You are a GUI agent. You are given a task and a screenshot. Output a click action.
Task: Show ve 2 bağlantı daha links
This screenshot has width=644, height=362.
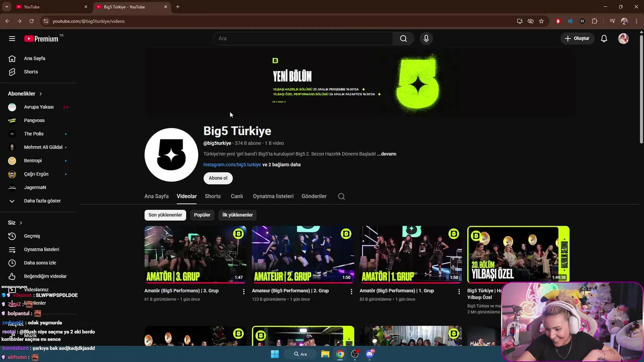click(x=282, y=164)
